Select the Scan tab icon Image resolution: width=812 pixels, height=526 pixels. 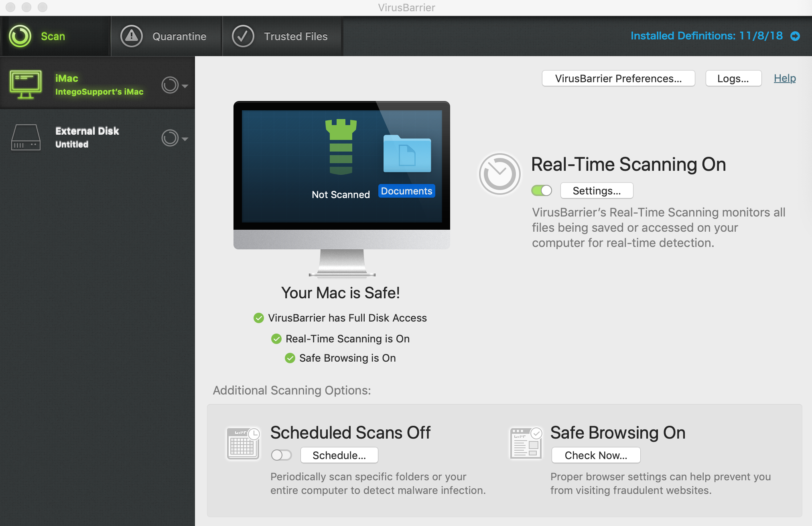click(20, 36)
